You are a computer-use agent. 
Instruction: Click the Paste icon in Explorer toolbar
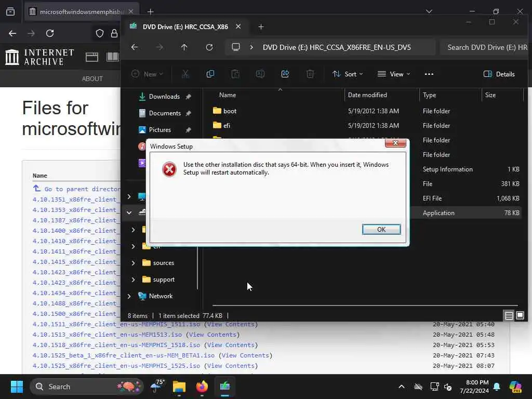tap(235, 74)
